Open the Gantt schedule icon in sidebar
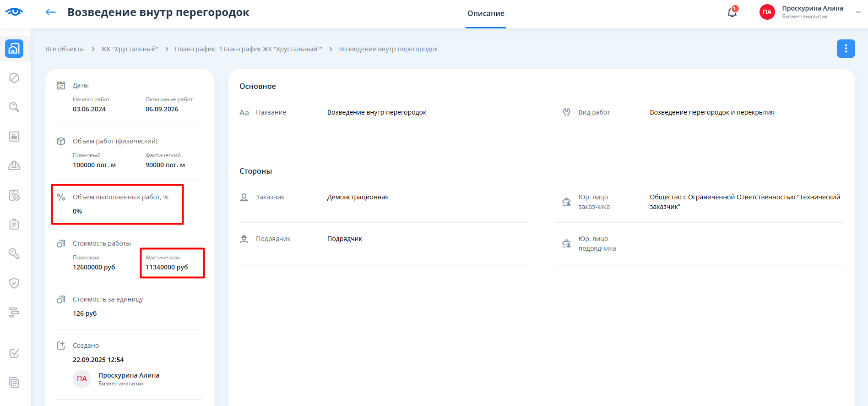The height and width of the screenshot is (406, 868). coord(14,313)
